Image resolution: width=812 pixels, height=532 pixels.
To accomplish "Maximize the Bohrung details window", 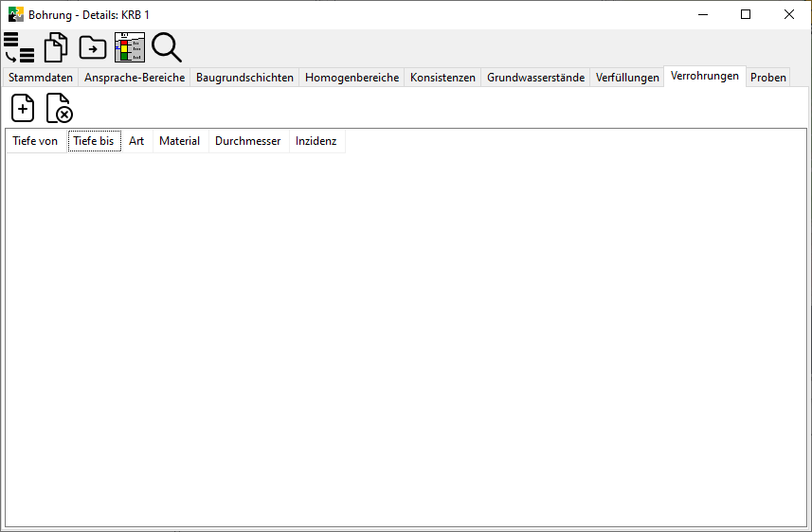I will click(746, 14).
